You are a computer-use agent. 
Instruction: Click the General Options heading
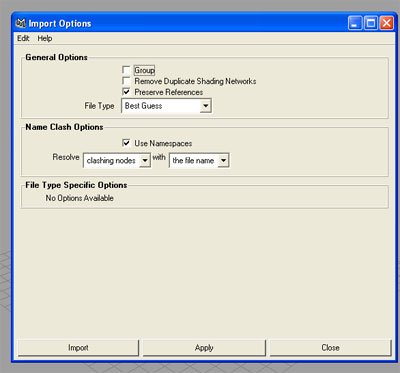point(56,57)
